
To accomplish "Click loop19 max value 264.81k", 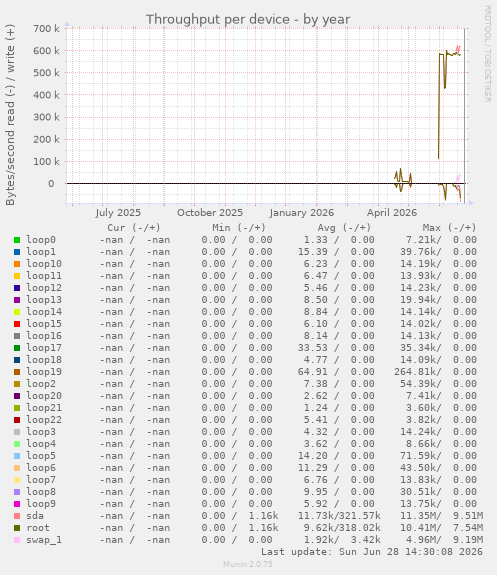I will coord(418,372).
